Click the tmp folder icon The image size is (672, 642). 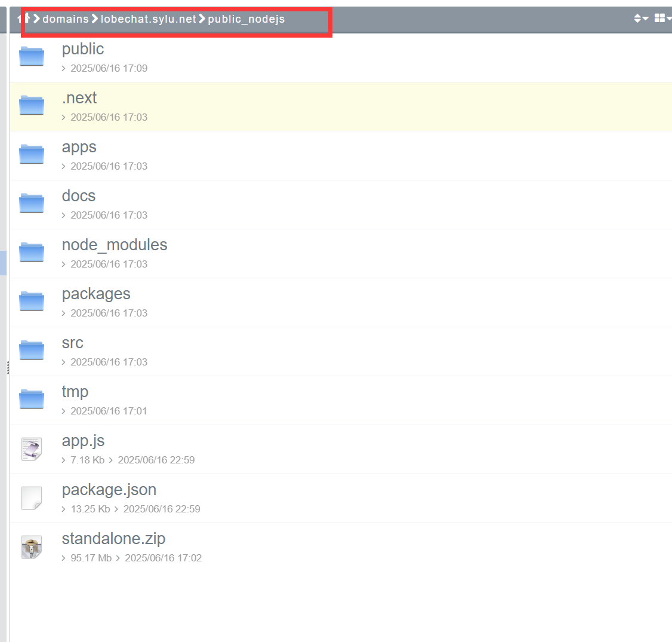tap(32, 399)
